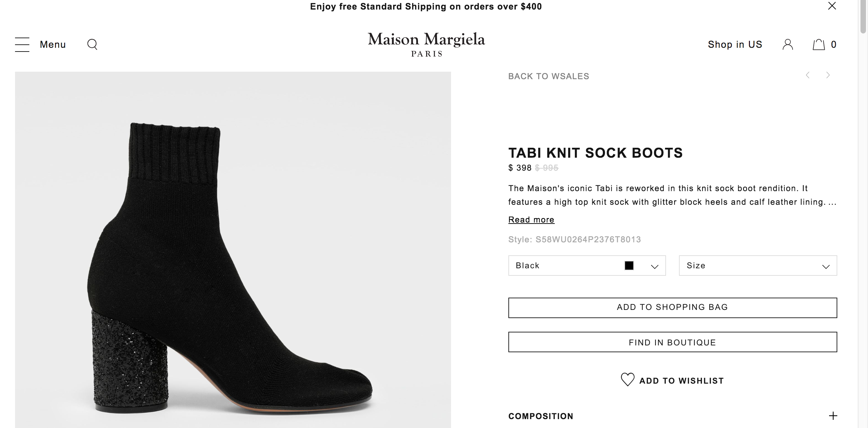Go to previous product arrow

[x=808, y=75]
